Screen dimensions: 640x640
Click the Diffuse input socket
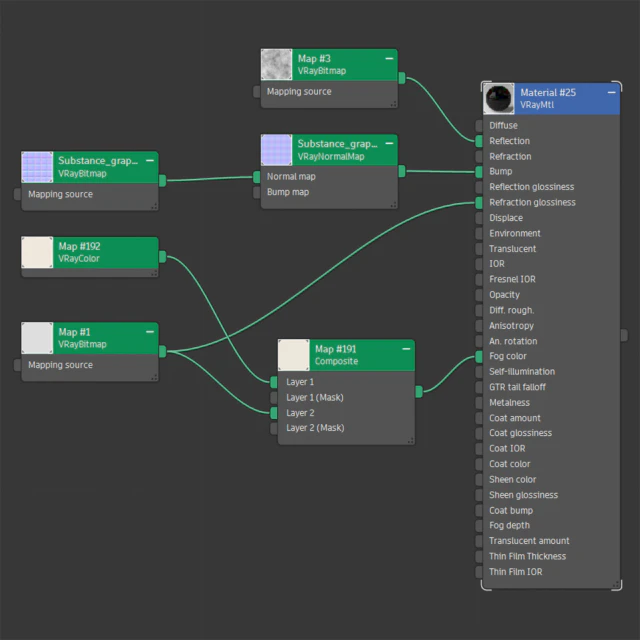coord(479,126)
